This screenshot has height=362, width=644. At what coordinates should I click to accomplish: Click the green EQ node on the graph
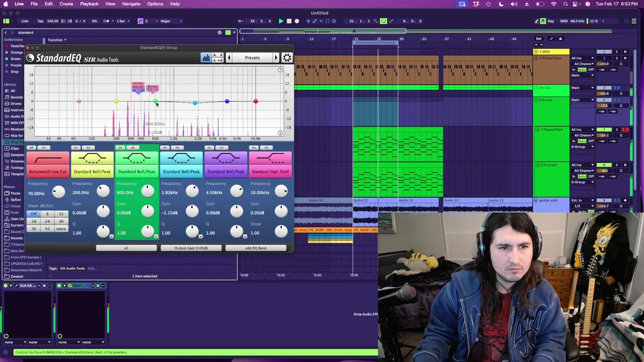[x=155, y=102]
